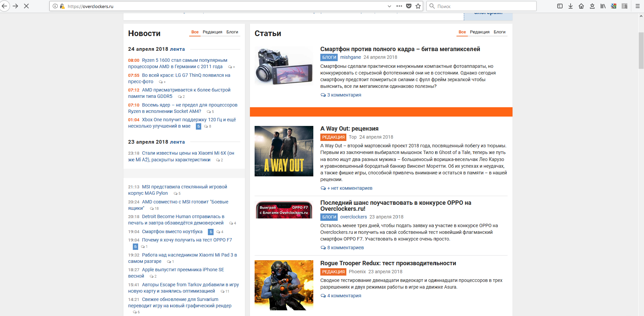Image resolution: width=644 pixels, height=316 pixels.
Task: Open the Firefox hamburger menu
Action: point(637,6)
